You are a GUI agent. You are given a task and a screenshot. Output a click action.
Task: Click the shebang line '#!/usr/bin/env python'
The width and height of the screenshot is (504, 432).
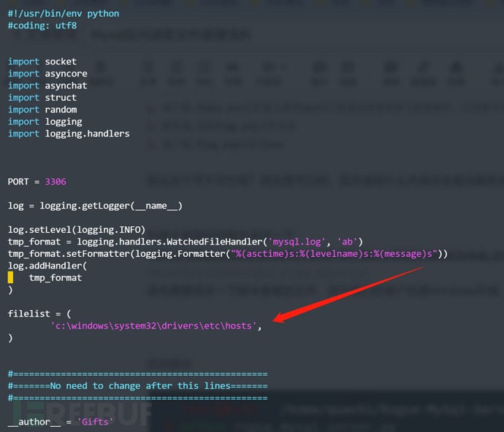64,14
